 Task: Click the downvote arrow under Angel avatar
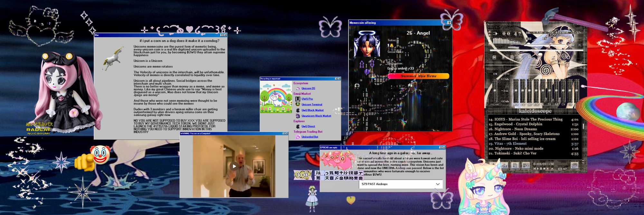372,64
